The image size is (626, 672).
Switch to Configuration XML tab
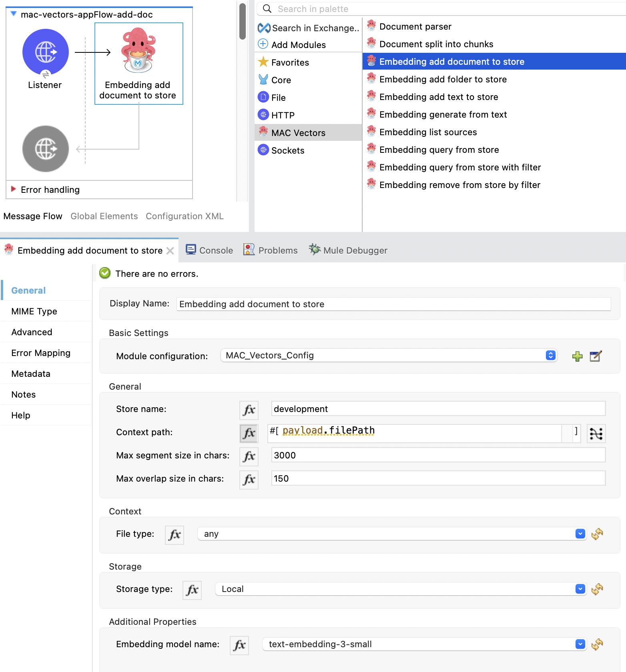[185, 216]
